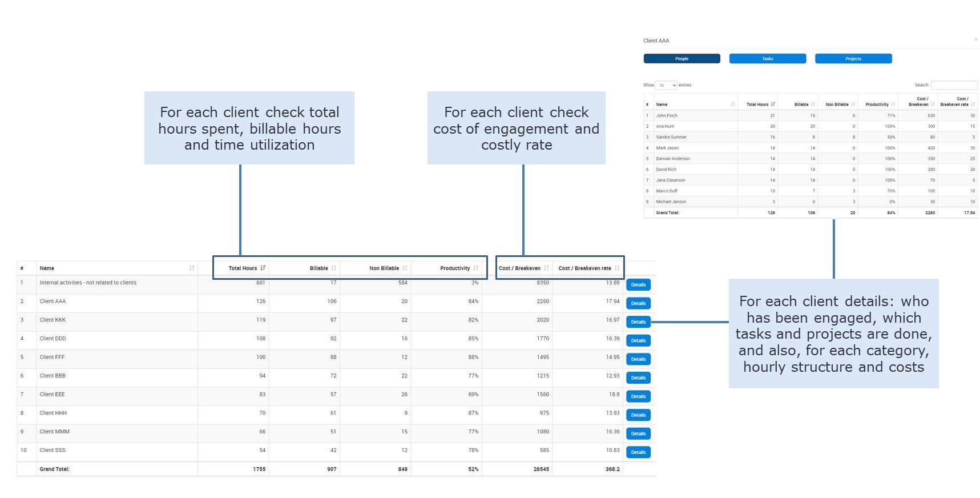The height and width of the screenshot is (498, 980).
Task: Select 'Sandra Summer' in Client AAA popup
Action: [671, 137]
